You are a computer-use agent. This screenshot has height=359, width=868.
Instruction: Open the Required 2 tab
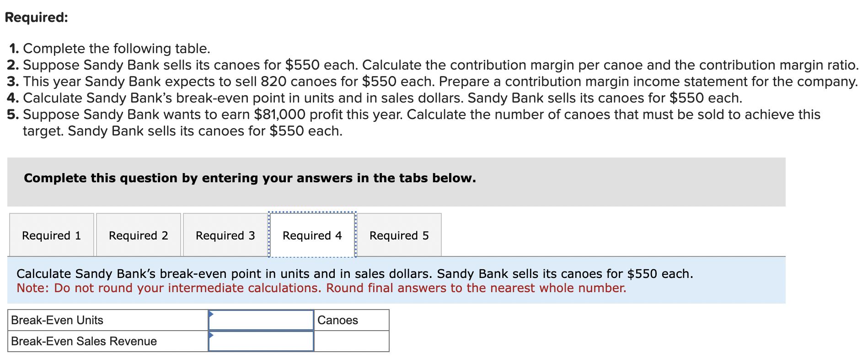click(x=138, y=235)
